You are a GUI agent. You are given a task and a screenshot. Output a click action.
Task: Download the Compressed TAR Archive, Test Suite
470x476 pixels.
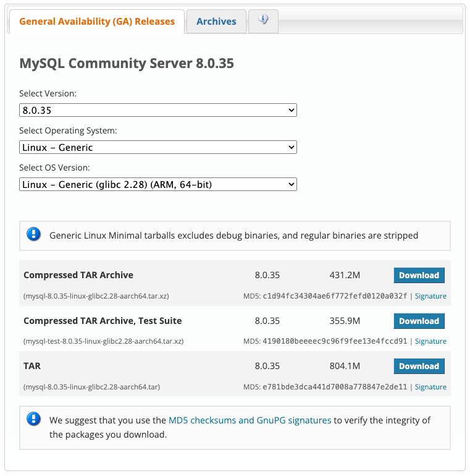(x=419, y=321)
